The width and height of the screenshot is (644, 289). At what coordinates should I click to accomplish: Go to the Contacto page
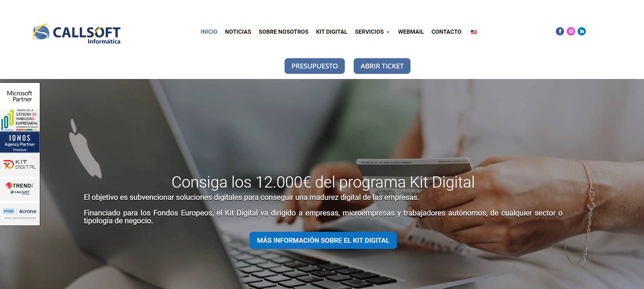point(446,32)
